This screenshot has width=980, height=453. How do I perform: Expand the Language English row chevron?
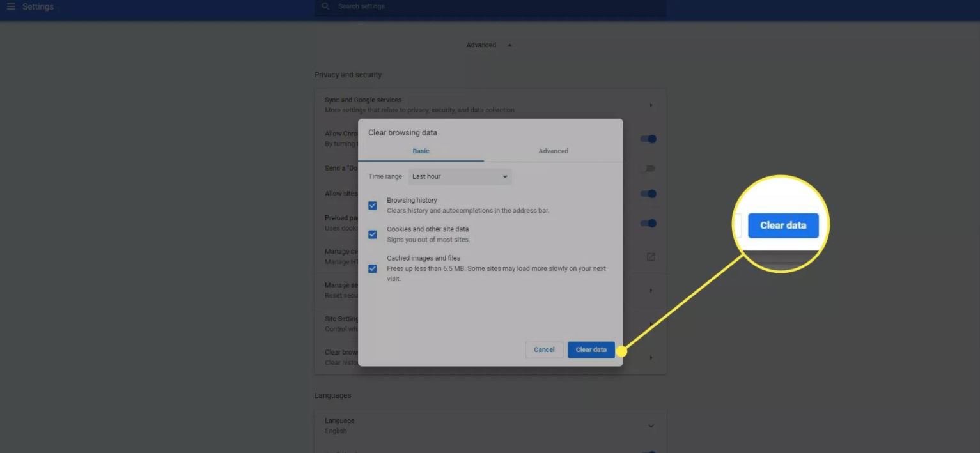coord(651,426)
